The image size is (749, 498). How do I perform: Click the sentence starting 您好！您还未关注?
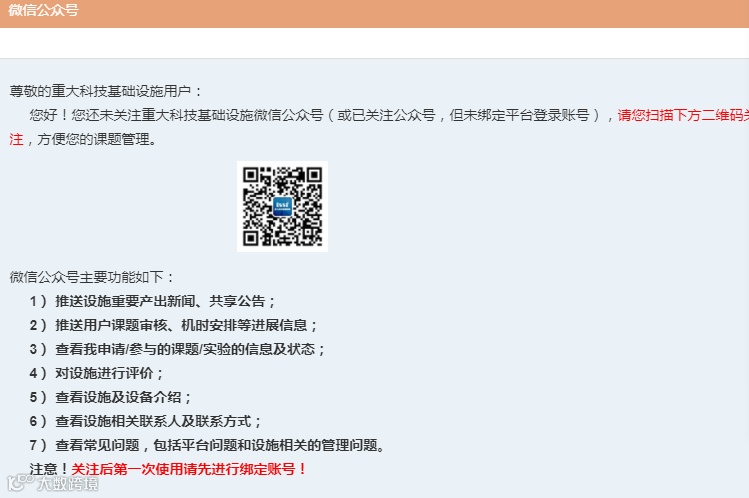(320, 115)
